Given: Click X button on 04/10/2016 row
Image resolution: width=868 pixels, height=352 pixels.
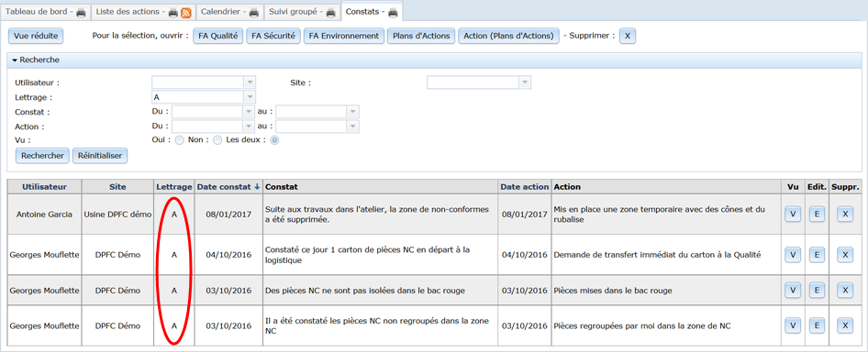Looking at the screenshot, I should [x=845, y=255].
